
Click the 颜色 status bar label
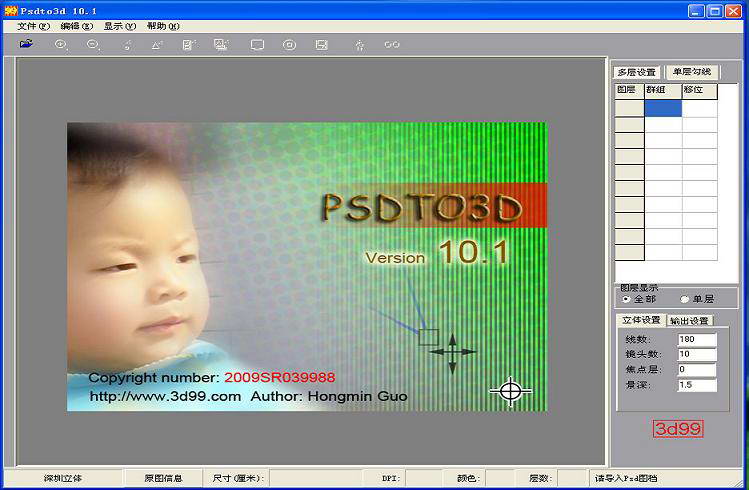pyautogui.click(x=468, y=478)
